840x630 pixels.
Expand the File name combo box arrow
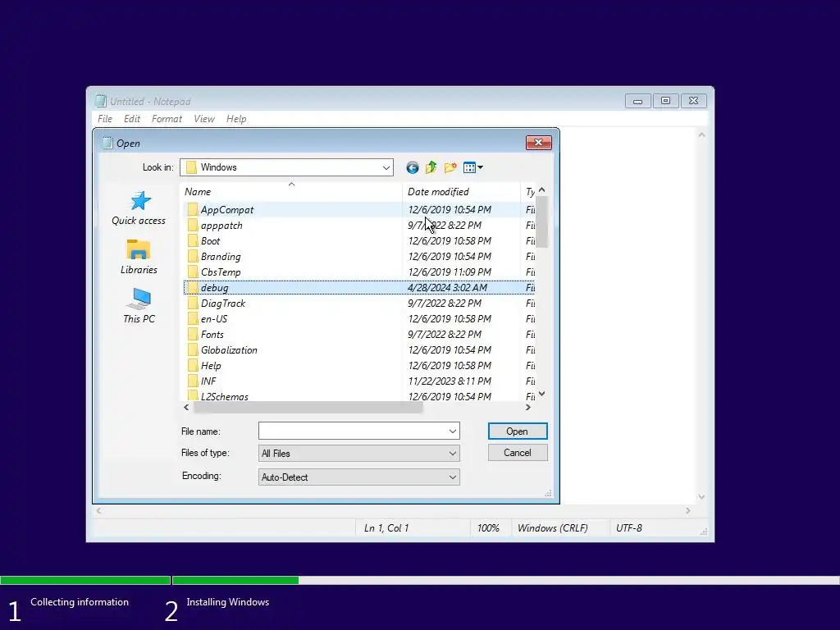(453, 431)
